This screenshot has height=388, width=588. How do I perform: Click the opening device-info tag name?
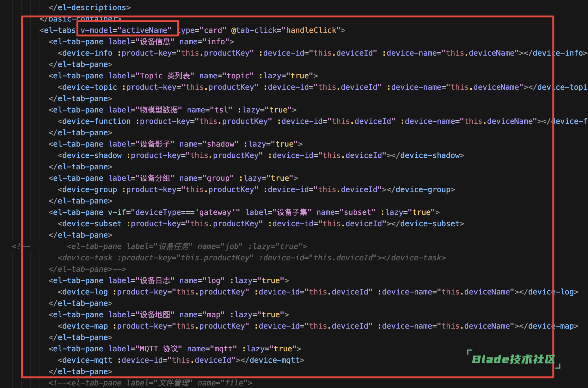pos(87,53)
